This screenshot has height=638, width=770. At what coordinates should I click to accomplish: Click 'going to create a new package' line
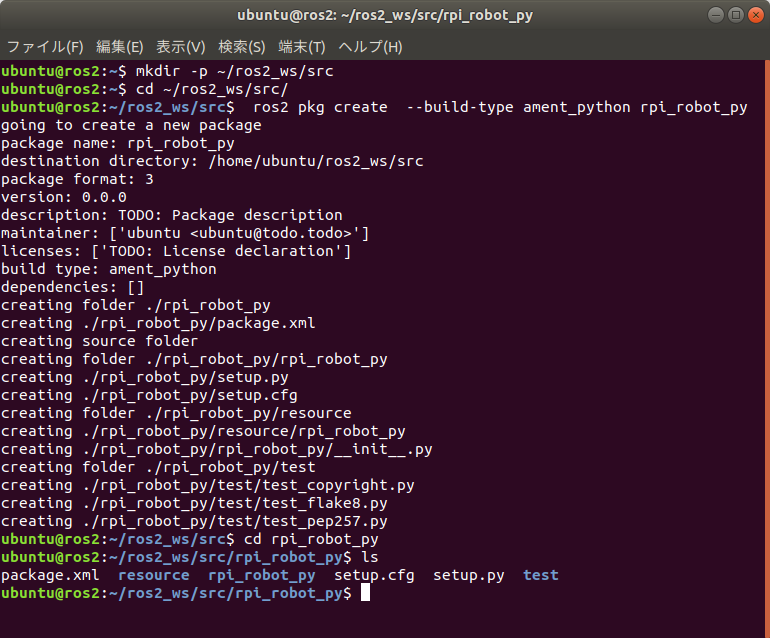pyautogui.click(x=131, y=125)
